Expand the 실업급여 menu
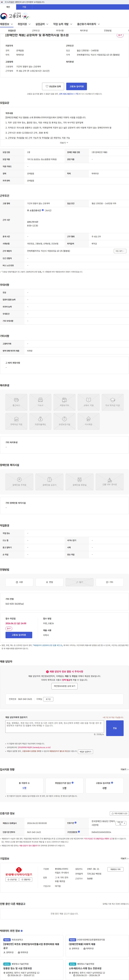This screenshot has height=980, width=129. pyautogui.click(x=42, y=24)
